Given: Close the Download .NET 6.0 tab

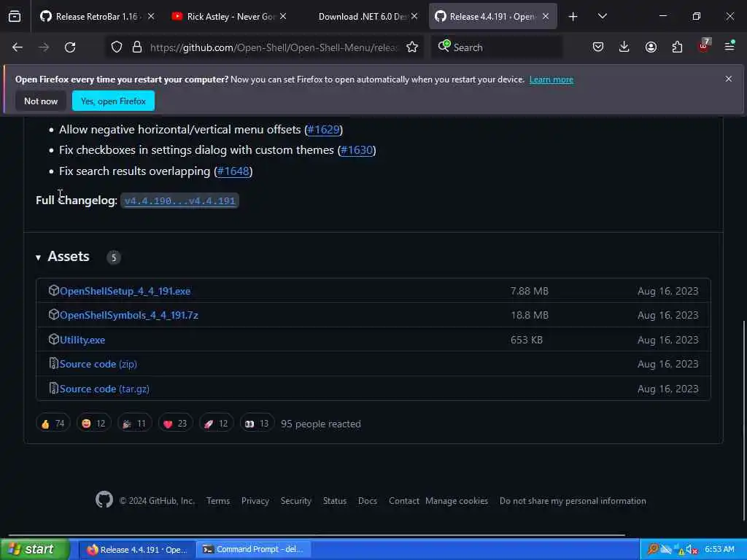Looking at the screenshot, I should [414, 16].
